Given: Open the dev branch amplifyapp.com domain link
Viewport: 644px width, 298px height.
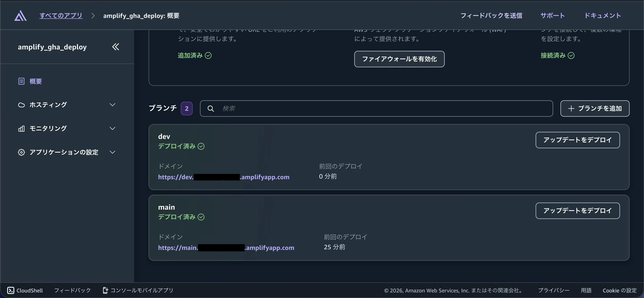Looking at the screenshot, I should 224,177.
